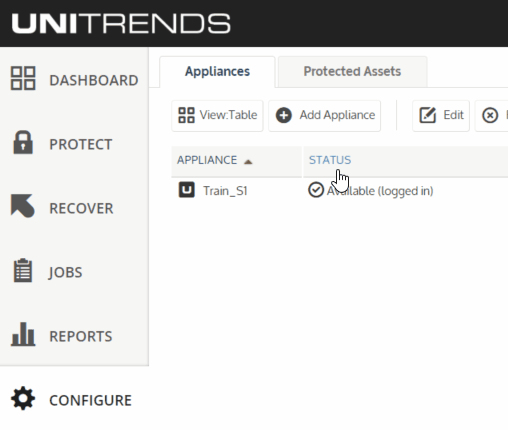Click the Configure gear icon
The height and width of the screenshot is (430, 508).
(x=23, y=398)
